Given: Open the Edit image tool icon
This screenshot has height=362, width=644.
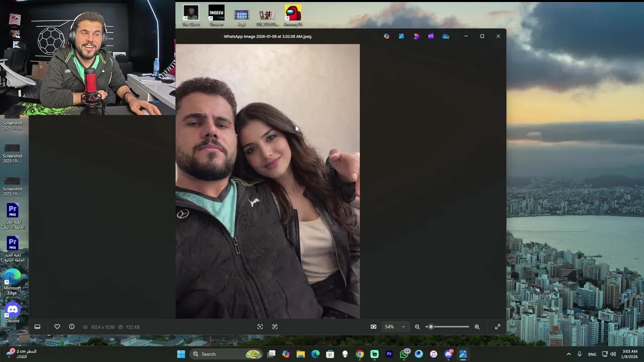Looking at the screenshot, I should [x=401, y=36].
